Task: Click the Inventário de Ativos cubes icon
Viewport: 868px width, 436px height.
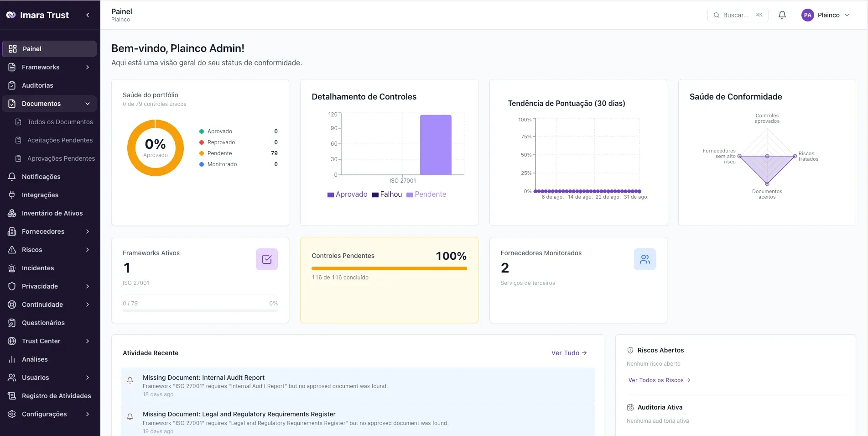Action: (12, 213)
